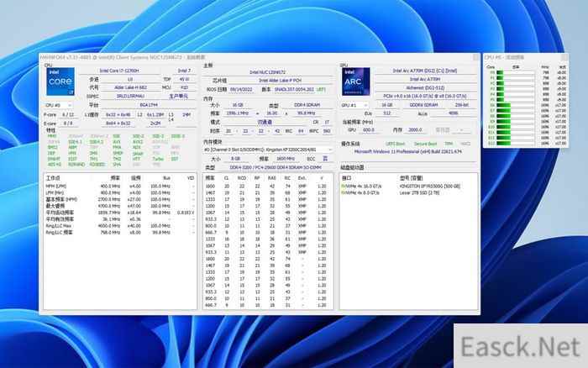This screenshot has width=588, height=368.
Task: Click the BGA1744 platform field
Action: [x=149, y=105]
